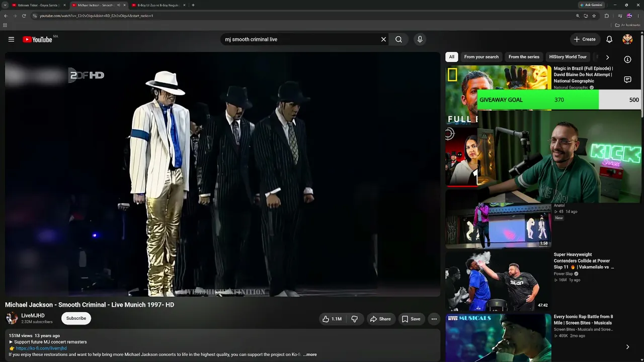Open the 'Screen Bites - Musicals' channel name
The width and height of the screenshot is (644, 362).
point(583,329)
